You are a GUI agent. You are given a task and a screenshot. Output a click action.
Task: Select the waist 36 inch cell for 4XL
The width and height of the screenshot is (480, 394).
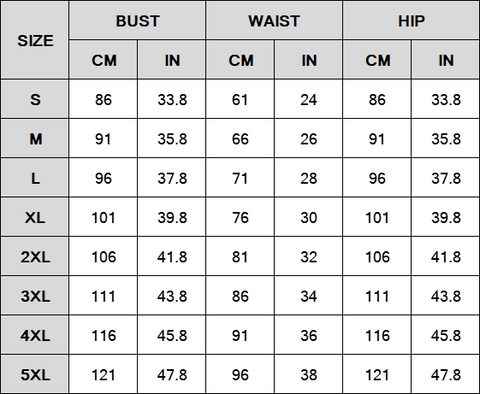(x=308, y=335)
